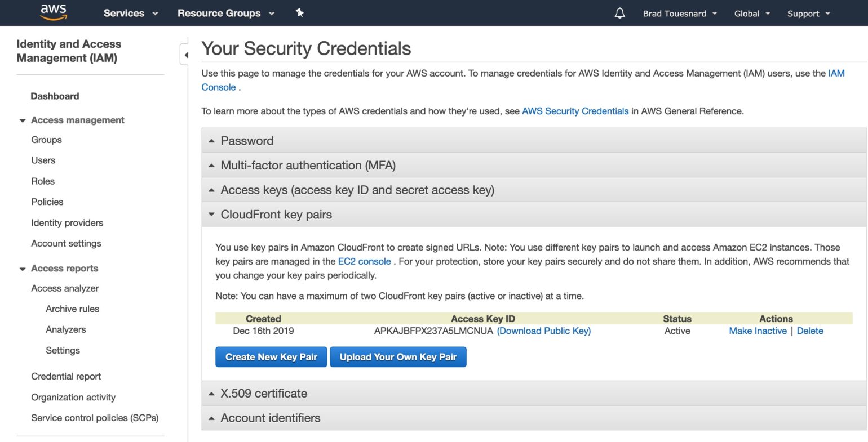
Task: Open Groups in the sidebar
Action: coord(46,140)
